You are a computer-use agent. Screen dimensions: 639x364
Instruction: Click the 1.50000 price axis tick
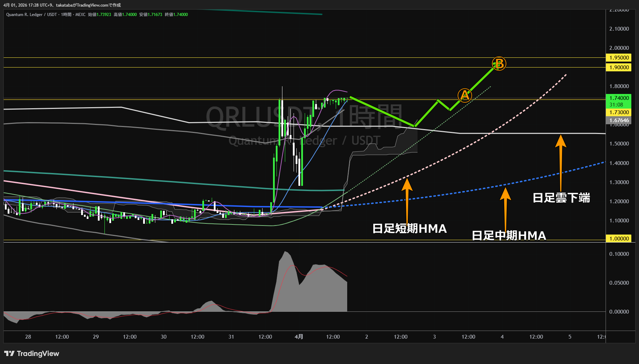tap(619, 144)
